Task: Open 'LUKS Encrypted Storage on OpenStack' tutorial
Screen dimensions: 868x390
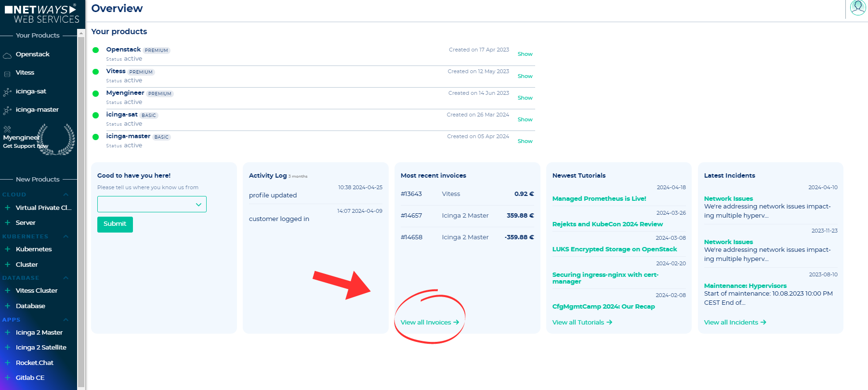Action: point(615,249)
